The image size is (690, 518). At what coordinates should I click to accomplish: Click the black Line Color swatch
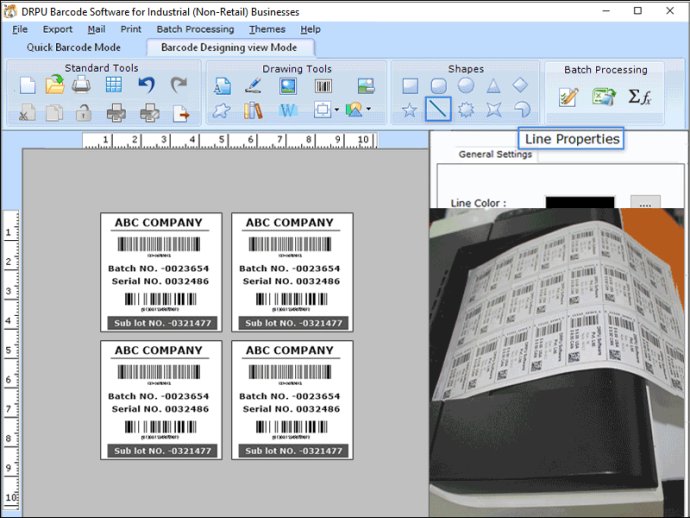coord(580,202)
